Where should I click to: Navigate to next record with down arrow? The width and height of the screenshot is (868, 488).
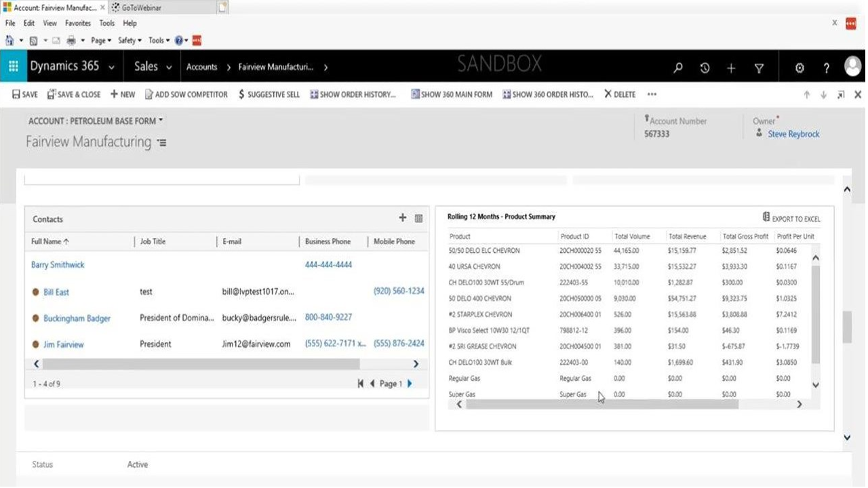pyautogui.click(x=823, y=95)
